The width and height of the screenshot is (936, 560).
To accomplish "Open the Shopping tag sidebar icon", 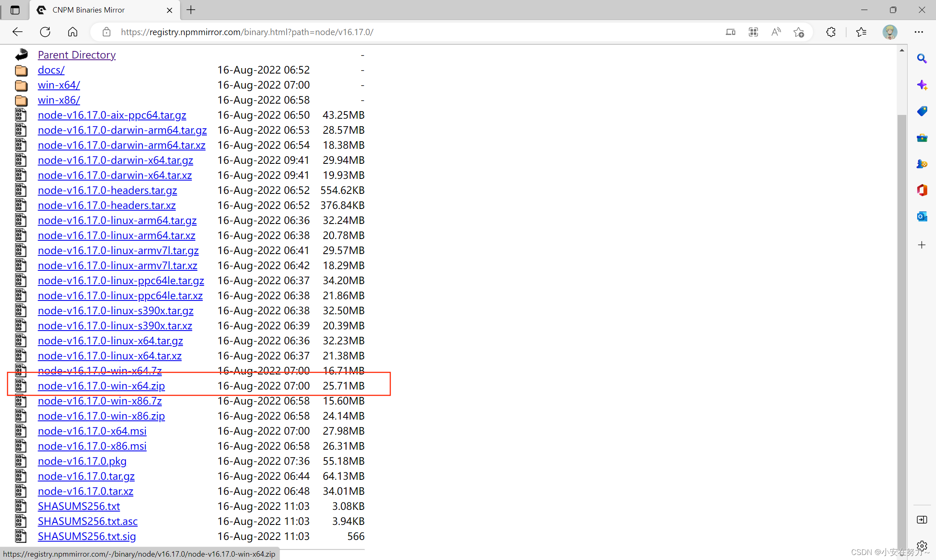I will [922, 111].
